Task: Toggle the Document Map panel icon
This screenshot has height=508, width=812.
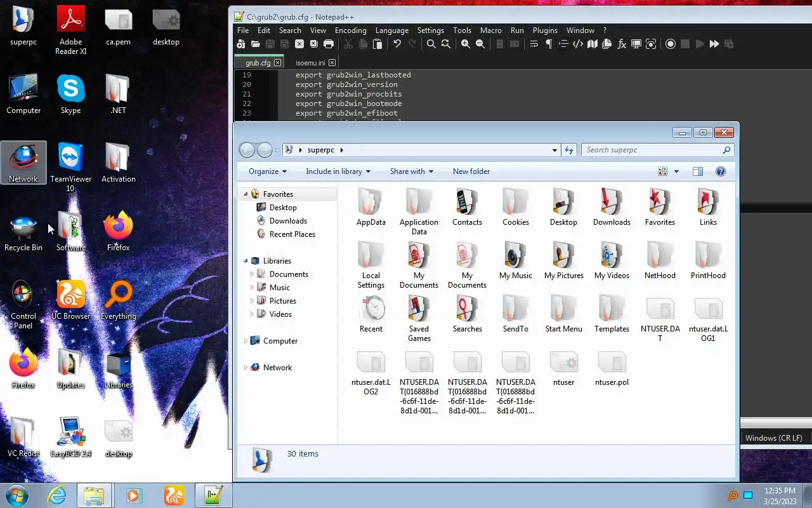Action: (593, 44)
